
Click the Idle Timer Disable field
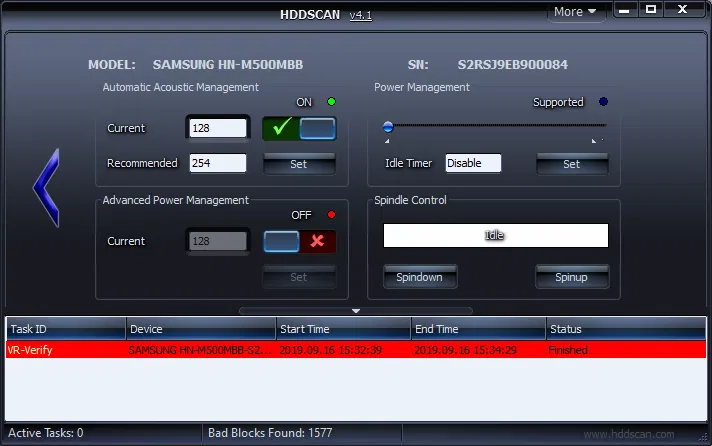(x=473, y=163)
